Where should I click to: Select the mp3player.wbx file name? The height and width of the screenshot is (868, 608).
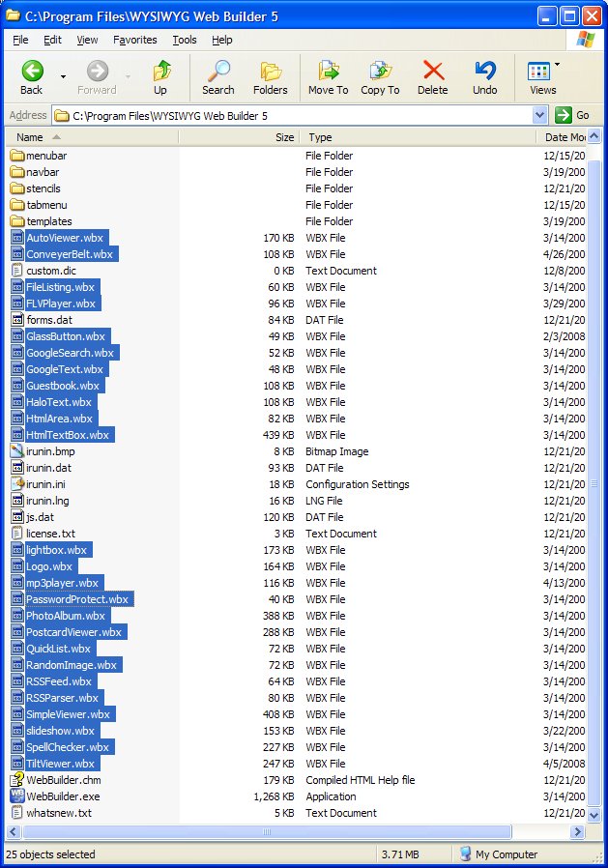point(63,583)
